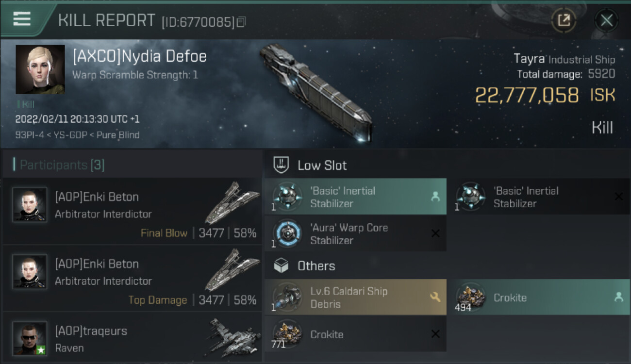This screenshot has height=364, width=631.
Task: Select the Tayra ship image
Action: point(316,92)
